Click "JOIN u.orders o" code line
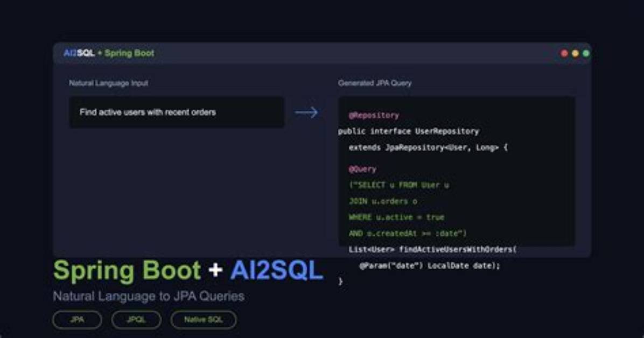Screen dimensions: 644x338 383,201
